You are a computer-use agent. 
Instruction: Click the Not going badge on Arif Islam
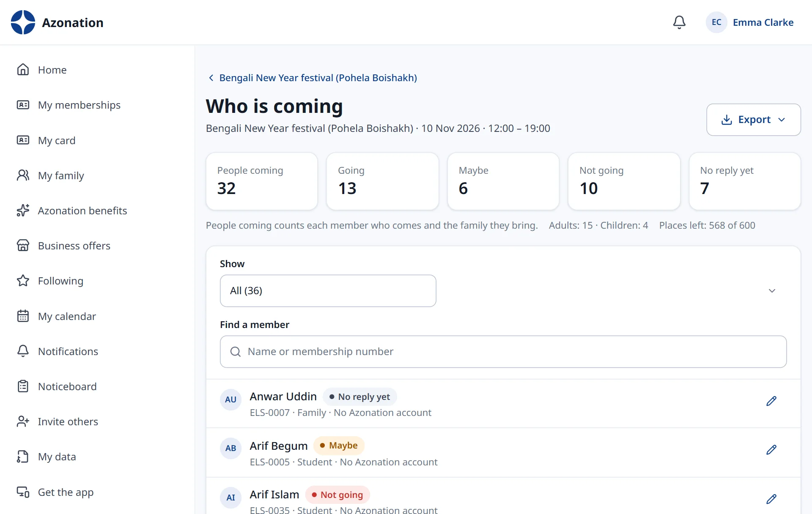(337, 495)
